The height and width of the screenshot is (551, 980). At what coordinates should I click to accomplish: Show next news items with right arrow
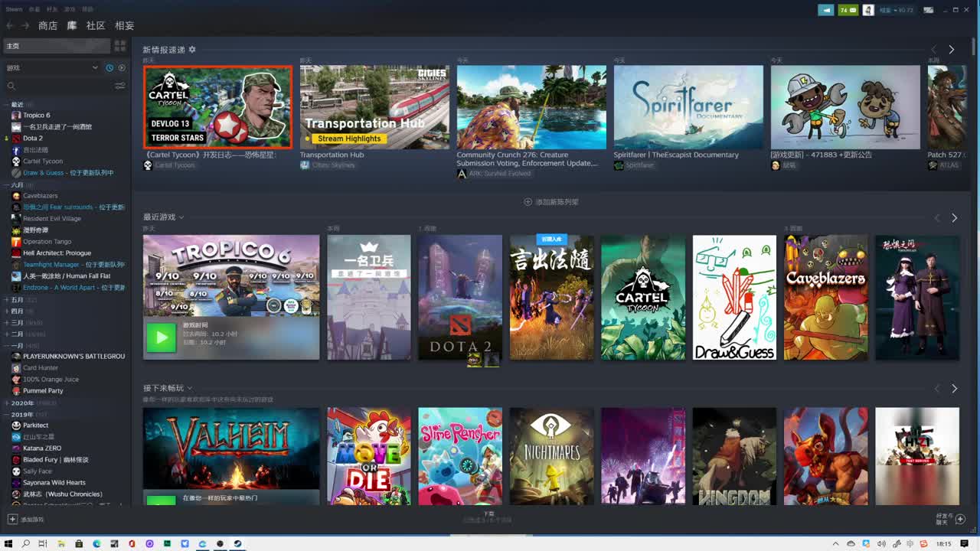point(952,50)
